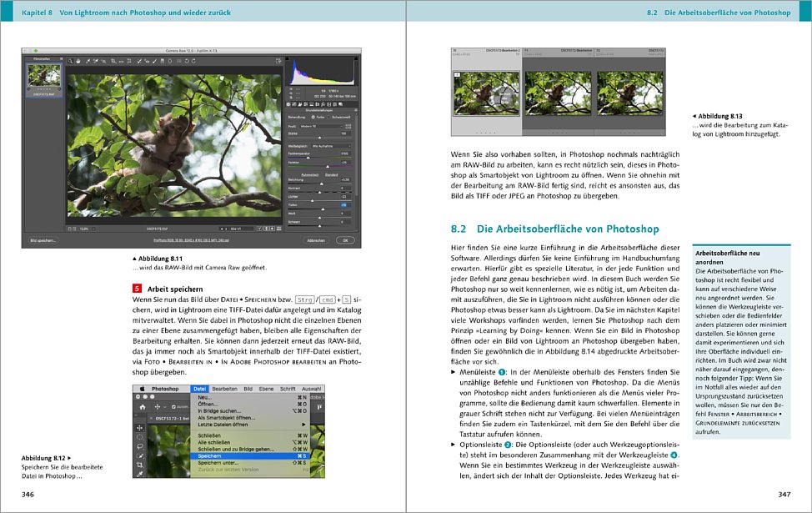Select the Quick Selection brush tool in Photoshop
This screenshot has width=812, height=513.
(140, 456)
